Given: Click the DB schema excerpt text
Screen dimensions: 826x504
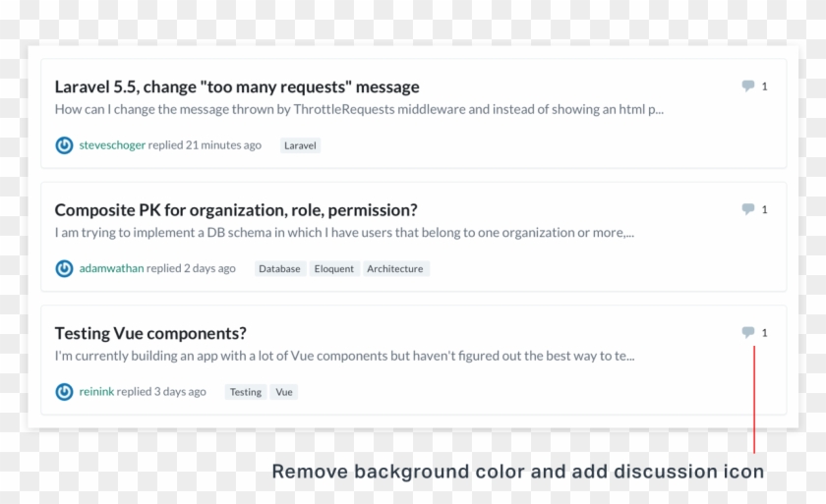Looking at the screenshot, I should (x=344, y=233).
